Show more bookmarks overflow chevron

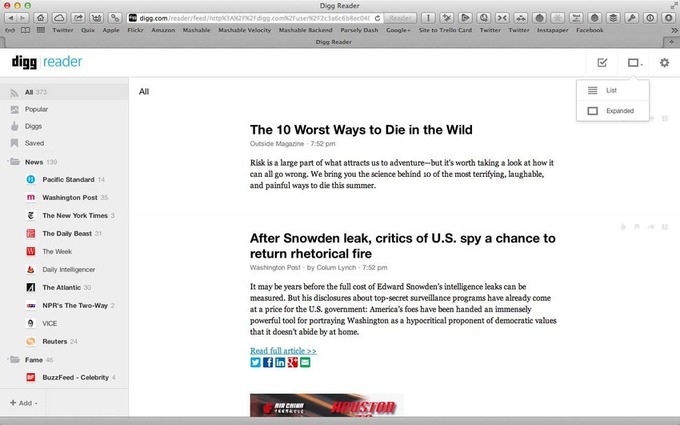pos(674,30)
